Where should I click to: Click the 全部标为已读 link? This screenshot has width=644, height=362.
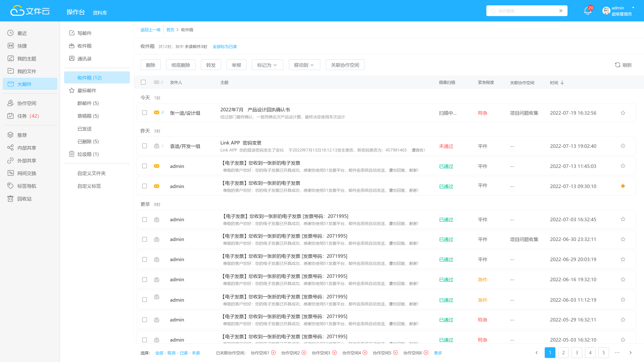pos(225,47)
